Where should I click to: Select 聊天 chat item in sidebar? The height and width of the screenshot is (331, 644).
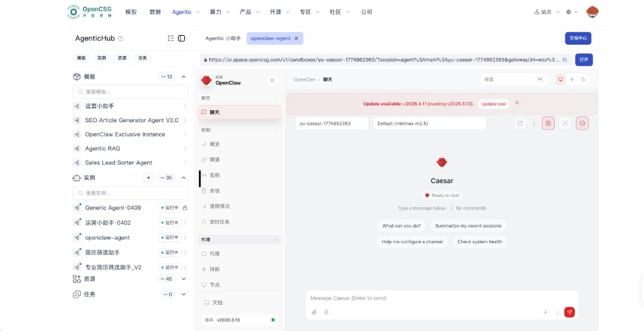[x=240, y=112]
